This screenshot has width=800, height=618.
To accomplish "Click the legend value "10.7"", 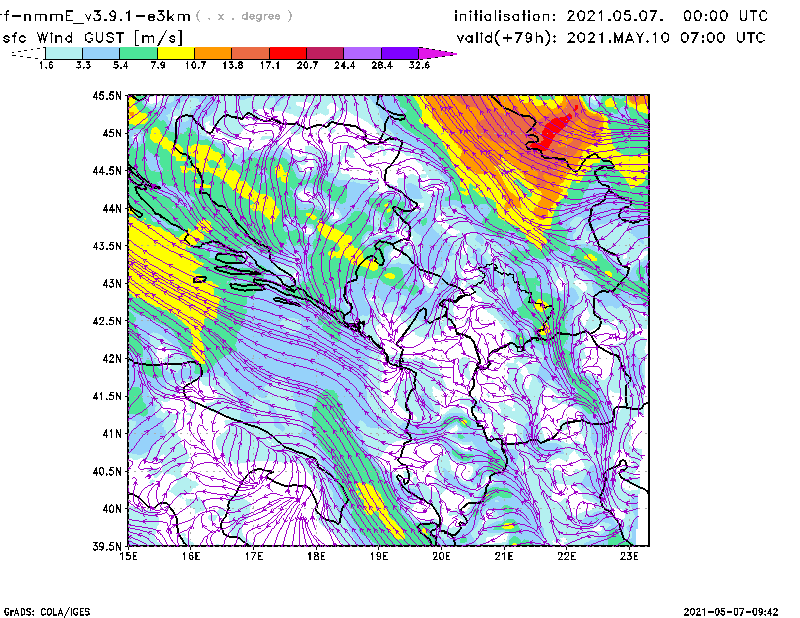I will click(195, 65).
